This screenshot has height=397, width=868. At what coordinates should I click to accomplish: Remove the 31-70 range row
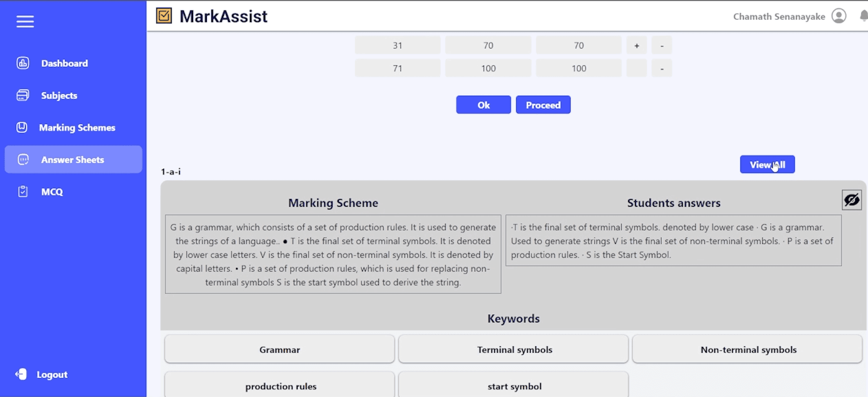coord(662,45)
